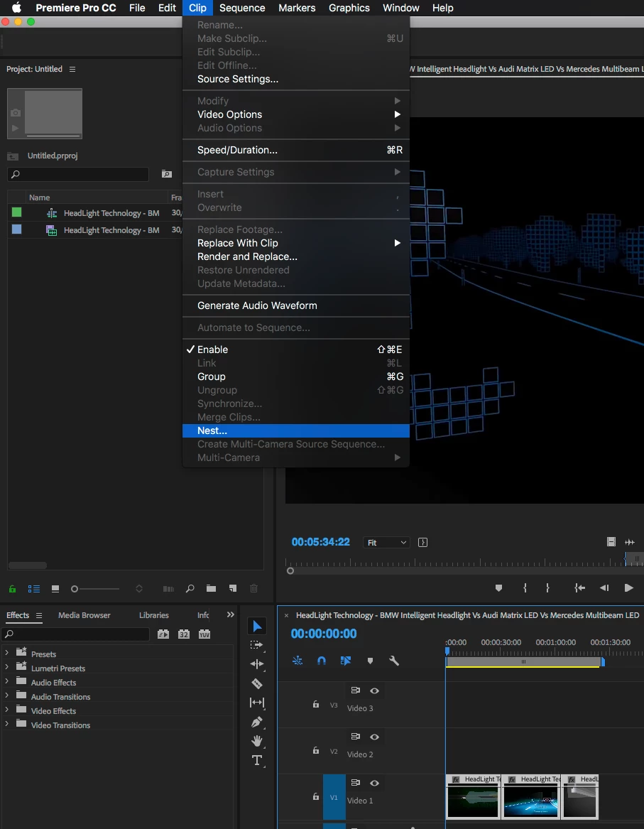Viewport: 644px width, 829px height.
Task: Expand the Video Effects folder
Action: [x=7, y=710]
